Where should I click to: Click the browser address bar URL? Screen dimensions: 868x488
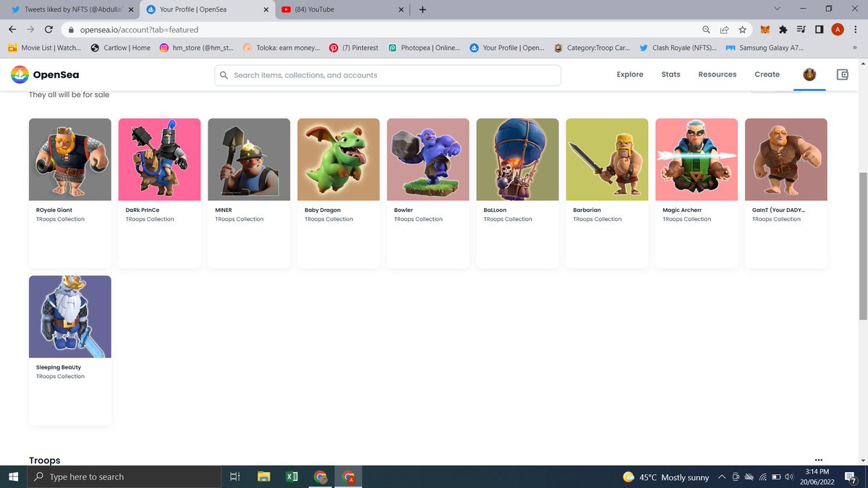click(137, 30)
